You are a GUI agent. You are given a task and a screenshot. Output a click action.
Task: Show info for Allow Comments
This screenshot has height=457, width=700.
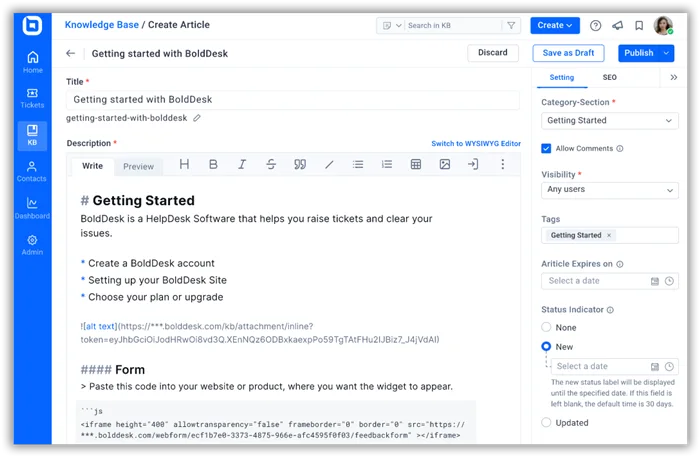[620, 149]
